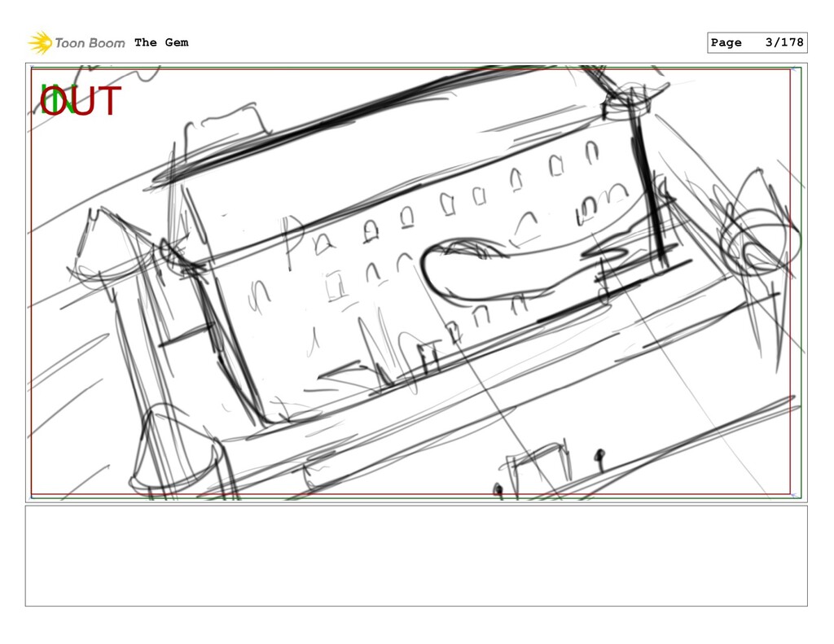The width and height of the screenshot is (834, 644).
Task: Click the red 'OUT' camera frame label
Action: tap(81, 101)
